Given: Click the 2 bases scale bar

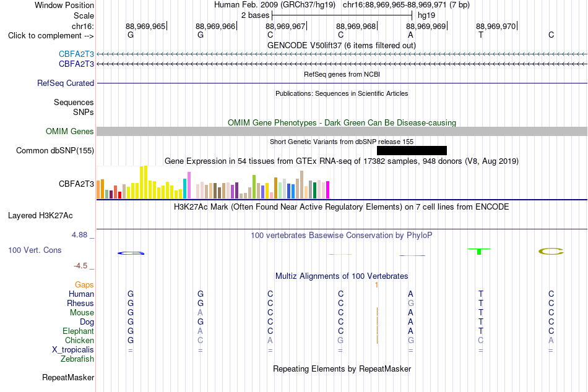Looking at the screenshot, I should tap(342, 15).
